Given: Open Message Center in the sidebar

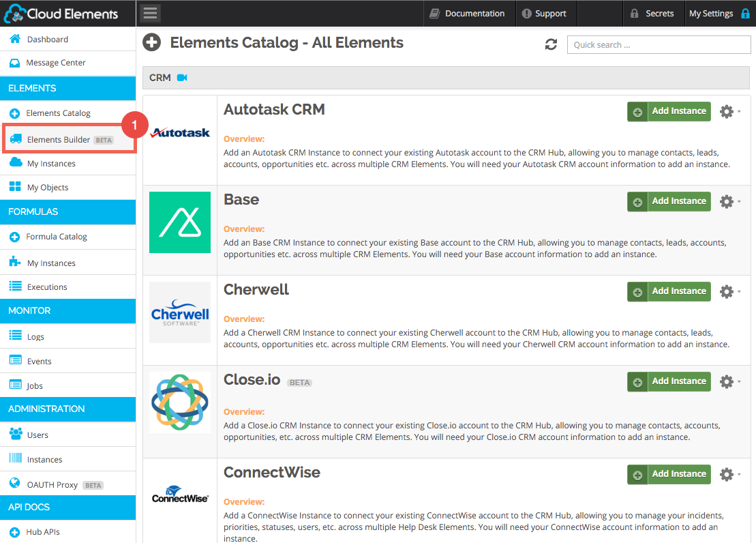Looking at the screenshot, I should pos(68,63).
